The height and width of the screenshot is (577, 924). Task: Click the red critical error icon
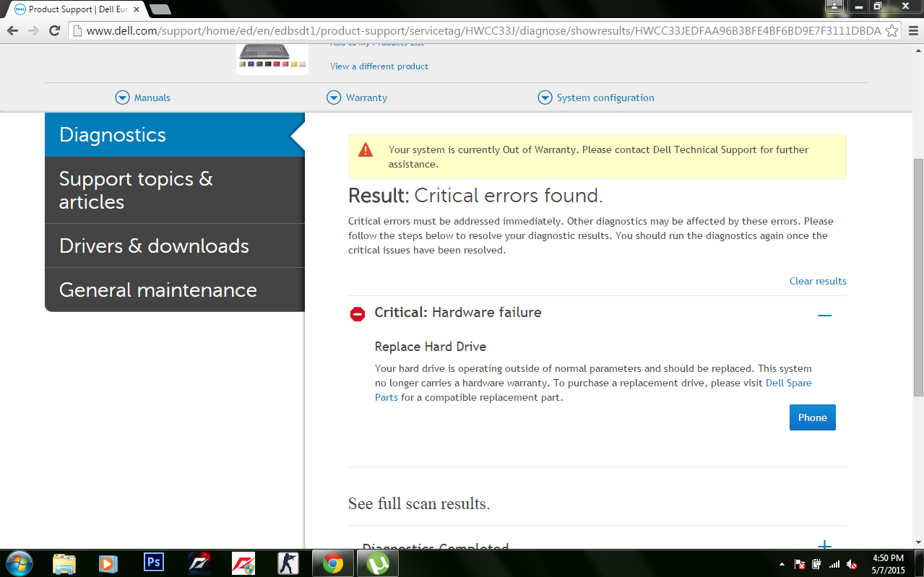pos(357,314)
